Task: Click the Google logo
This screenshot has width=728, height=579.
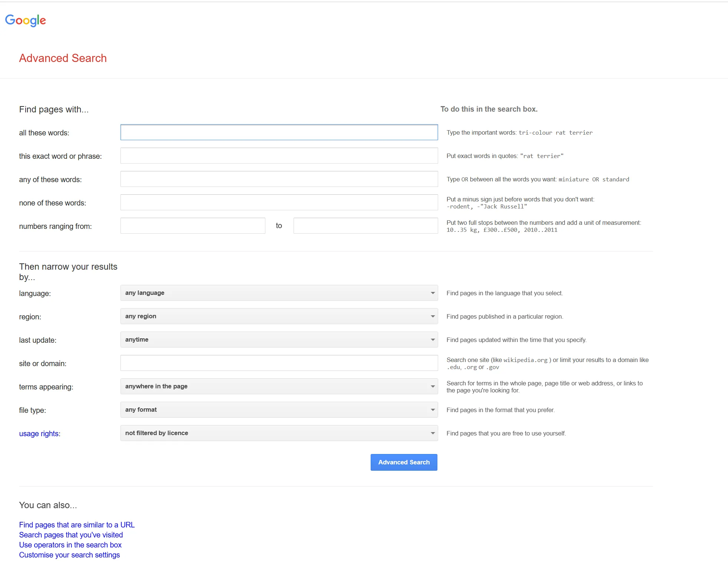Action: [x=26, y=20]
